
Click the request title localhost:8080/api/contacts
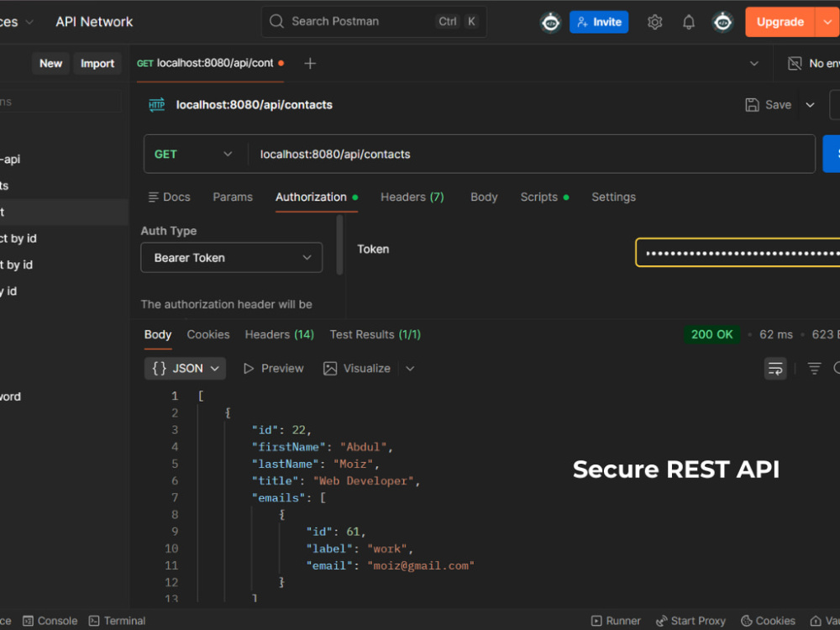[x=254, y=105]
